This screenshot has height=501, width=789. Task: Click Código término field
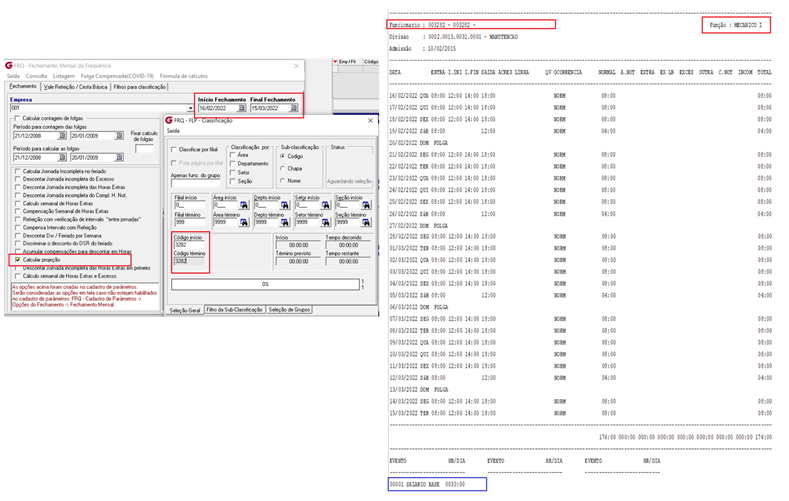point(189,262)
